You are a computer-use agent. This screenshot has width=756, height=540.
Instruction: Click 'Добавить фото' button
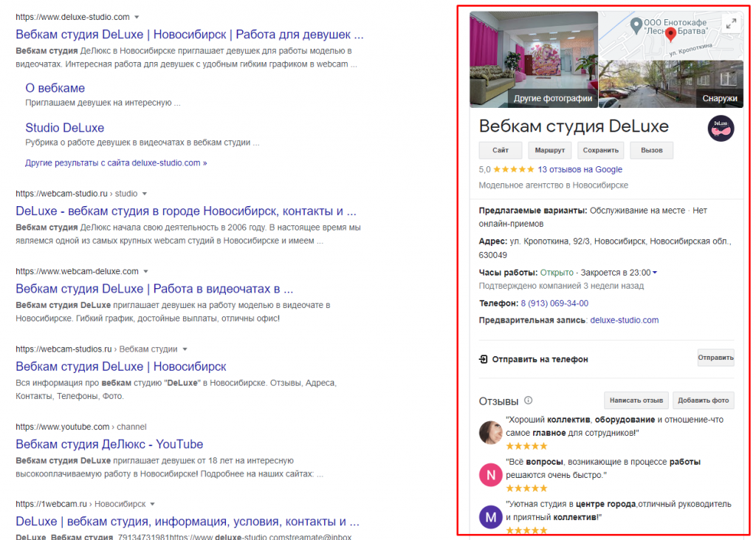pyautogui.click(x=704, y=400)
